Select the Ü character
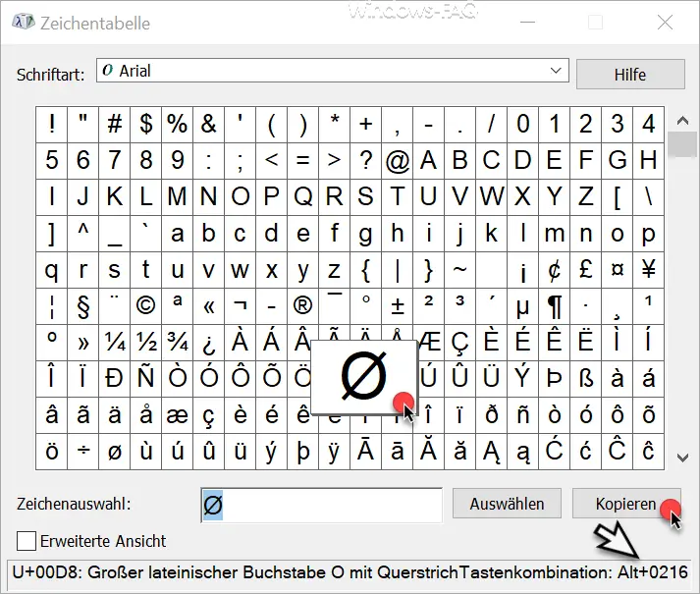The height and width of the screenshot is (594, 700). [x=492, y=379]
